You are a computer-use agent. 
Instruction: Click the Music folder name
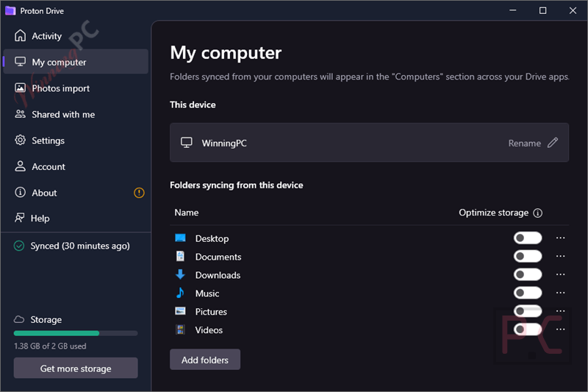point(207,293)
